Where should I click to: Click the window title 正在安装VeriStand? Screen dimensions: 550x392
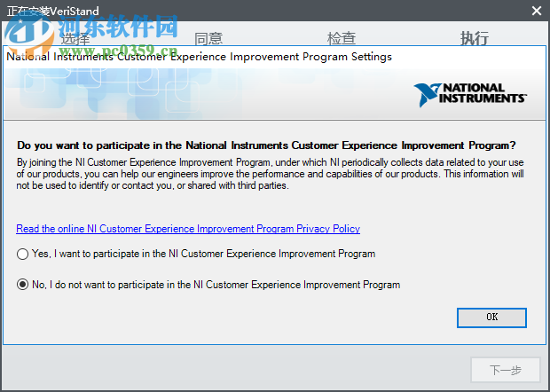click(53, 12)
